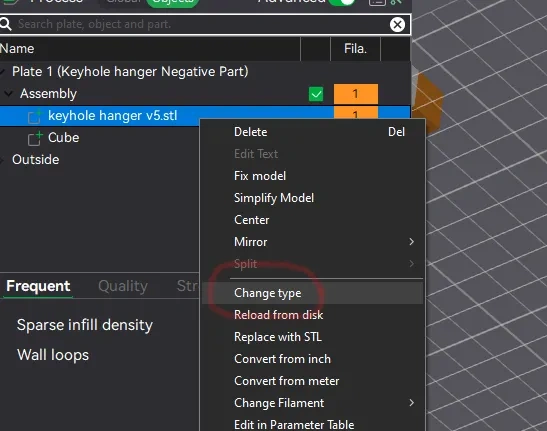547x431 pixels.
Task: Click the search magnifier icon
Action: coord(5,24)
